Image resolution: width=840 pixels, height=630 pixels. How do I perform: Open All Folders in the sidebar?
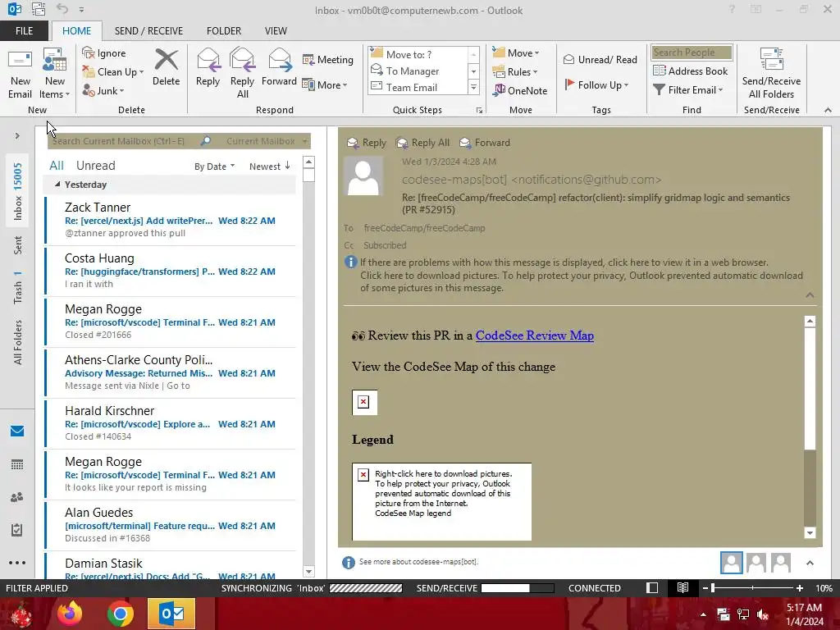click(18, 342)
